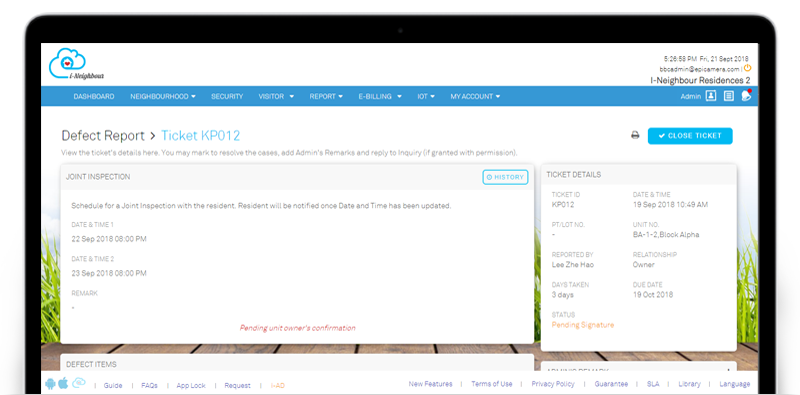Print the ticket using printer icon
Screen dimensions: 800x395
click(635, 135)
